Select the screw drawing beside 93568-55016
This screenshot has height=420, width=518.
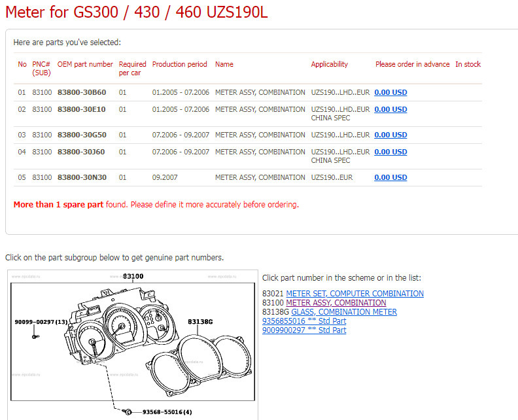click(x=127, y=411)
